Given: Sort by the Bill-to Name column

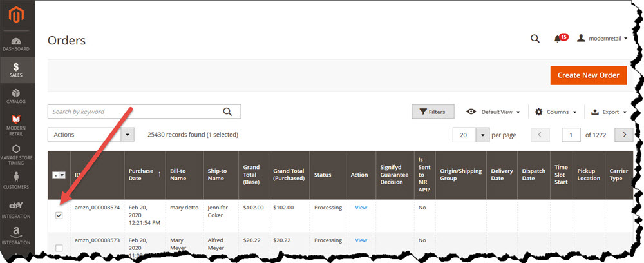Looking at the screenshot, I should [x=184, y=175].
